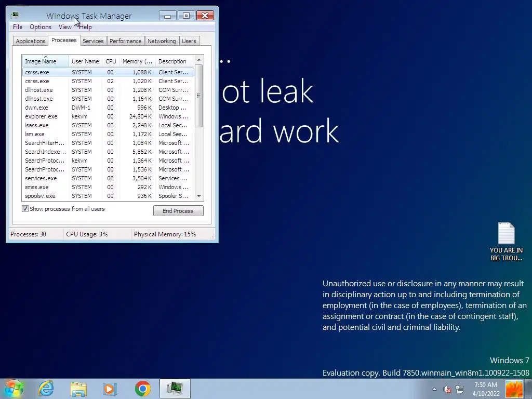Click the muted volume tray icon
The image size is (532, 399).
point(447,390)
